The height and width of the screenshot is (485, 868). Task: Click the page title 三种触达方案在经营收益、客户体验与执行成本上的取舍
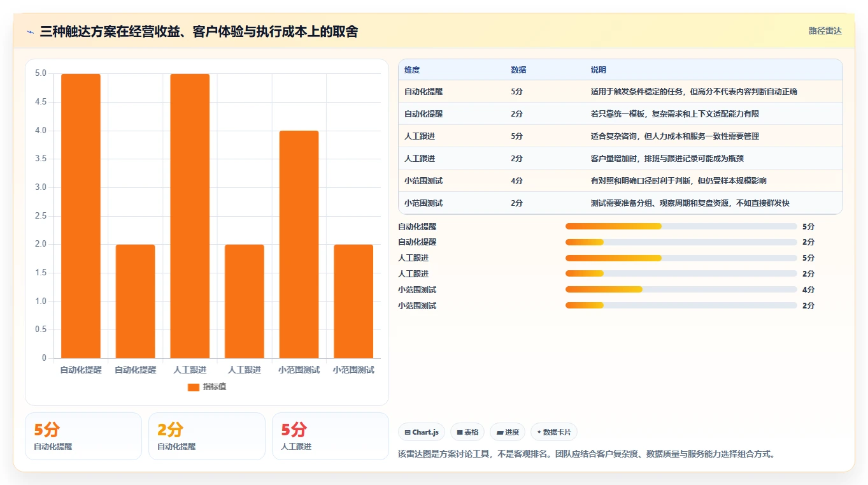(199, 31)
